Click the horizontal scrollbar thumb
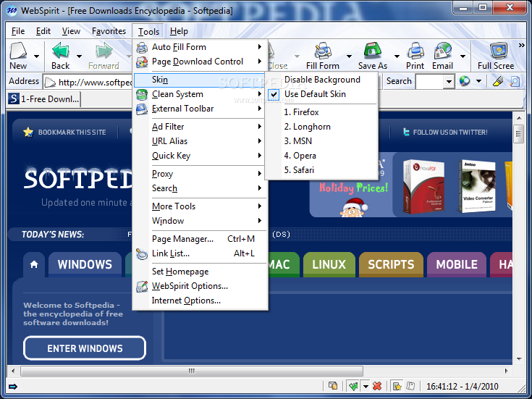This screenshot has width=532, height=399. [192, 371]
